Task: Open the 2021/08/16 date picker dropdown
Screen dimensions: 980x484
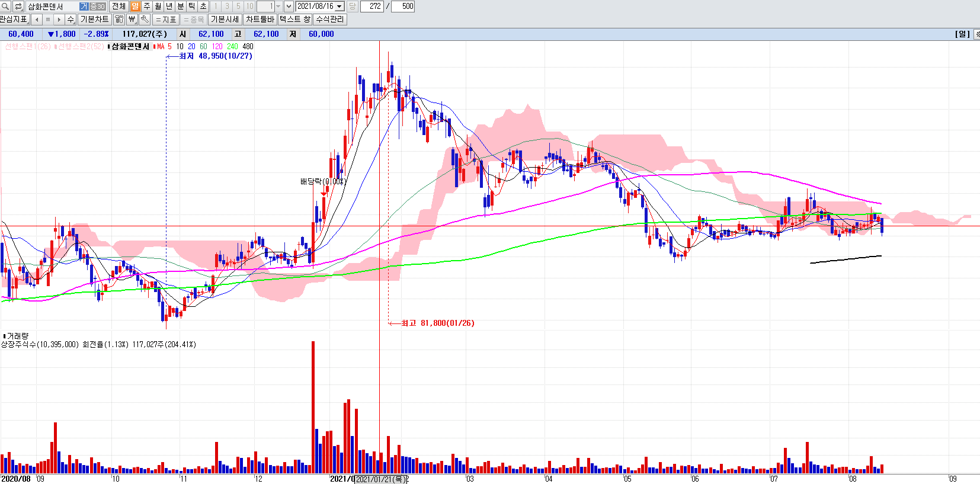Action: coord(340,7)
